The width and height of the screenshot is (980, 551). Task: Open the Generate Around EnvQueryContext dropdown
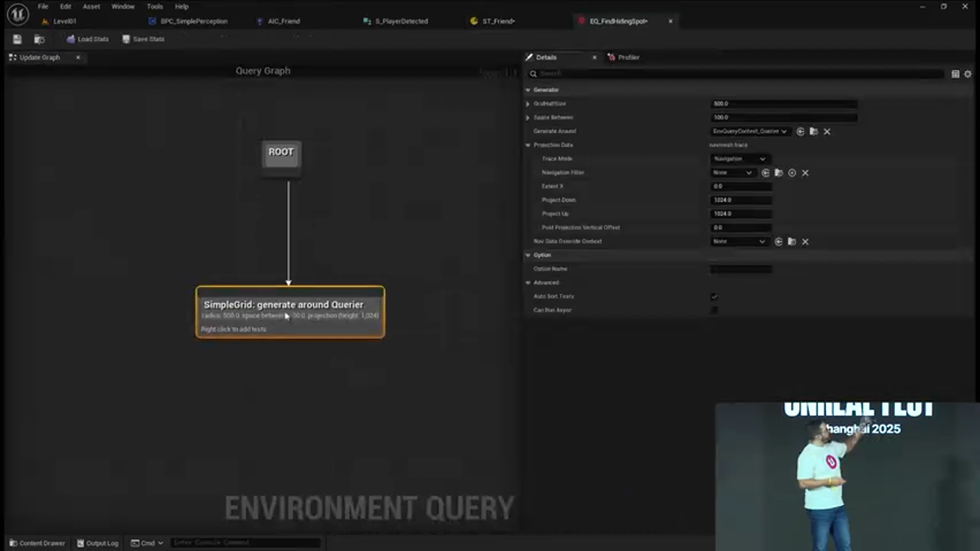pos(748,131)
